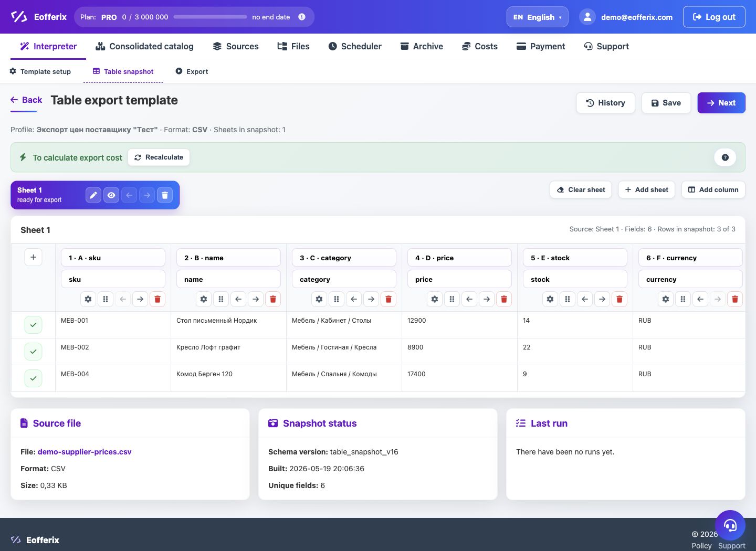Toggle checkbox for row MEB-004

point(33,378)
